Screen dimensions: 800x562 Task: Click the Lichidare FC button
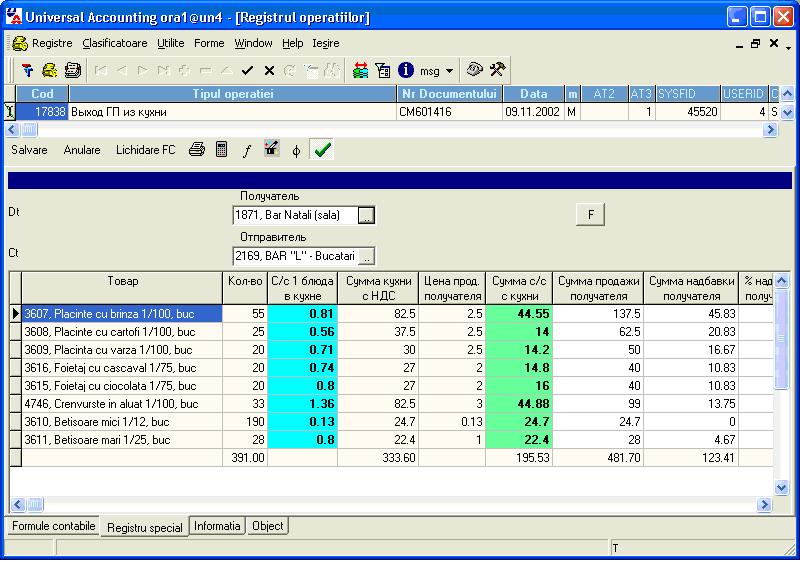pos(145,150)
